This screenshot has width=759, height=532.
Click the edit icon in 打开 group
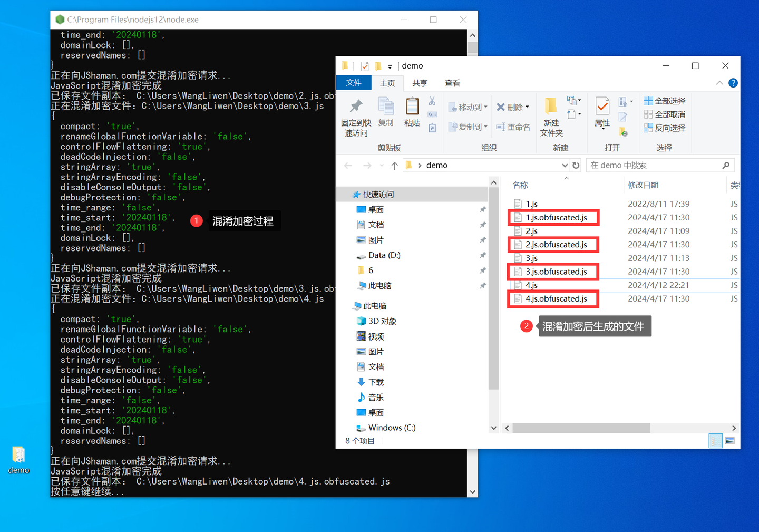tap(623, 117)
